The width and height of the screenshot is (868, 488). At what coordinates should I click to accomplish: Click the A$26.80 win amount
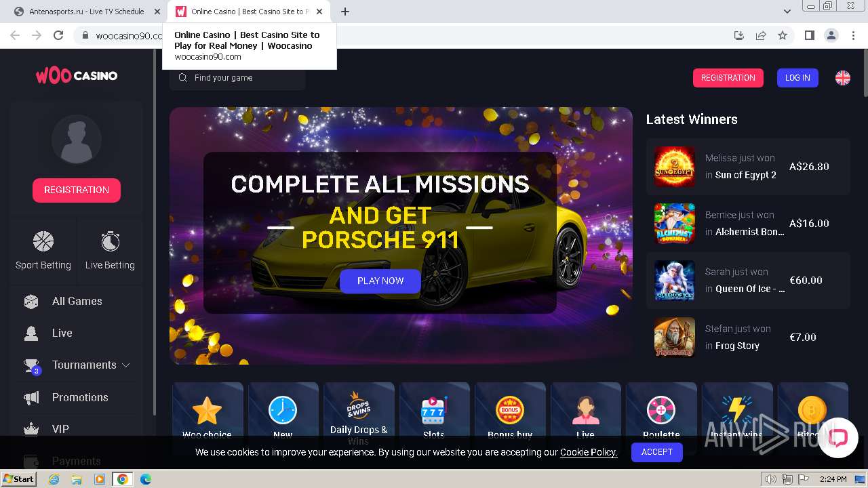(x=809, y=167)
